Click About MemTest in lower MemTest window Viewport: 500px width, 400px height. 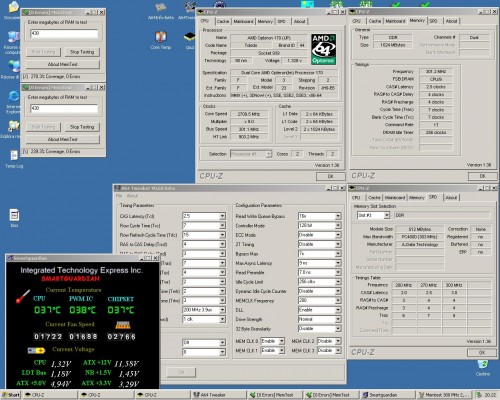[63, 139]
